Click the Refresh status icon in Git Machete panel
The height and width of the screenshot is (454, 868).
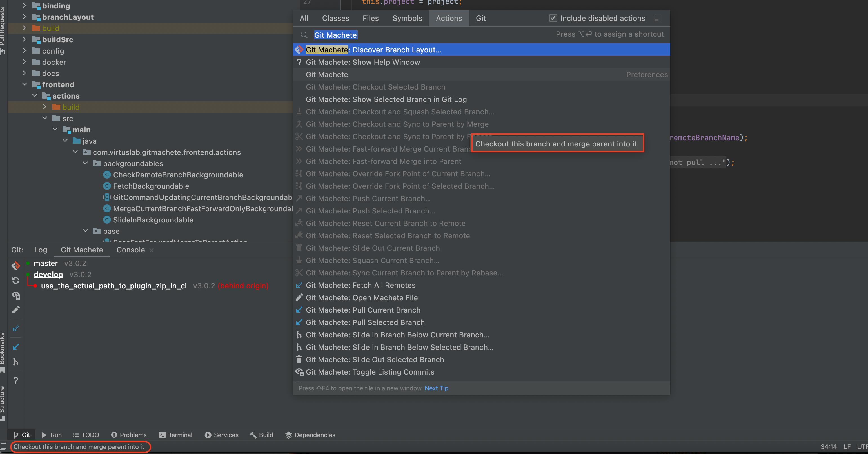pos(15,281)
